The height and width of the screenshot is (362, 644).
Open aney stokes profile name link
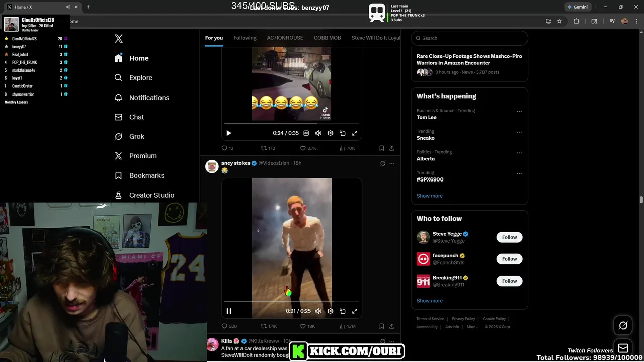tap(235, 163)
